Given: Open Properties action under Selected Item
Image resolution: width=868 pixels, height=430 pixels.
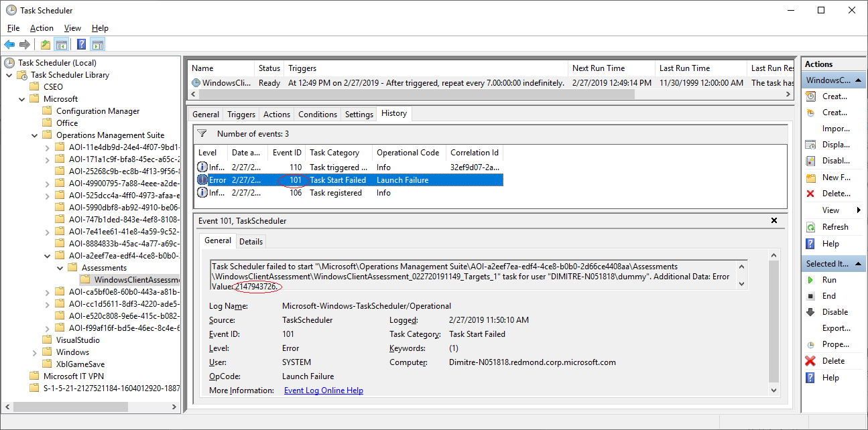Looking at the screenshot, I should (835, 344).
